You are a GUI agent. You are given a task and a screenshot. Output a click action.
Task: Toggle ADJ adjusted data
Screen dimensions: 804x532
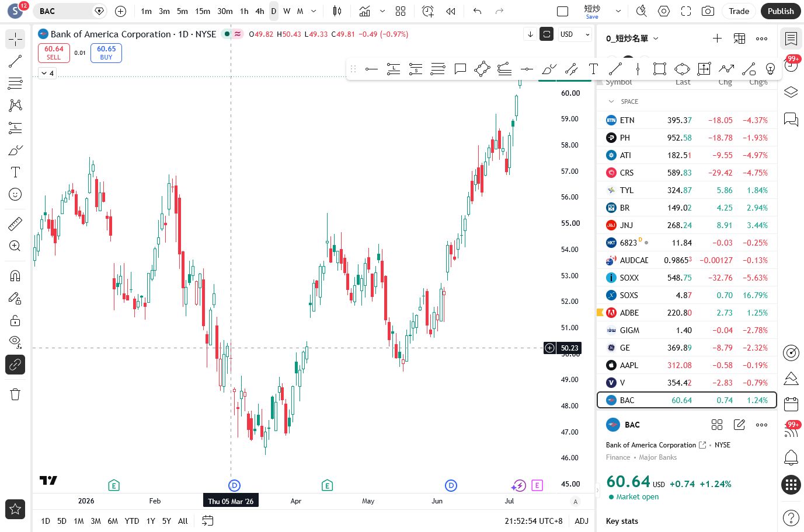582,521
